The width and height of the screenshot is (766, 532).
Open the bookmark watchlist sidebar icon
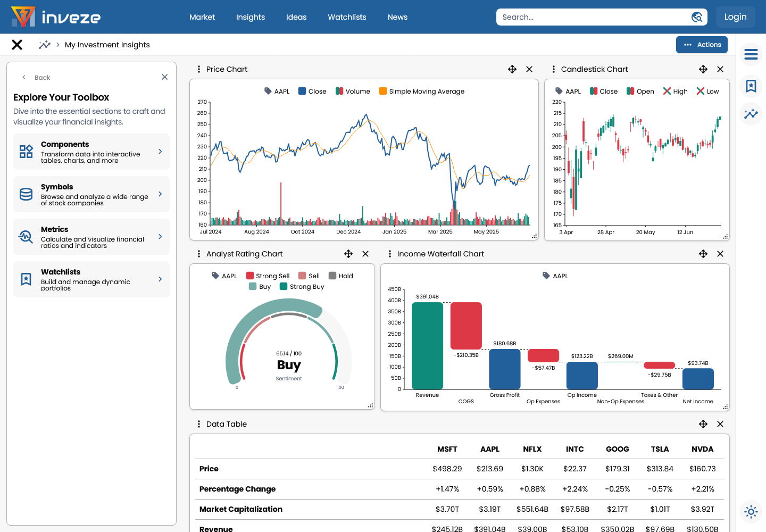pos(751,86)
